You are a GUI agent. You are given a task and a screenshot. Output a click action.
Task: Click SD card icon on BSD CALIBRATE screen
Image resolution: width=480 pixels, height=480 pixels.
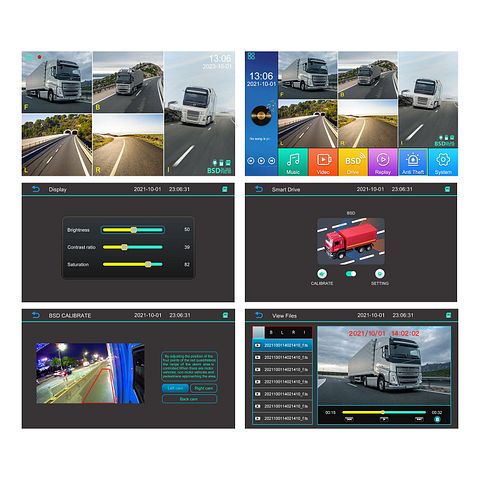(x=225, y=315)
